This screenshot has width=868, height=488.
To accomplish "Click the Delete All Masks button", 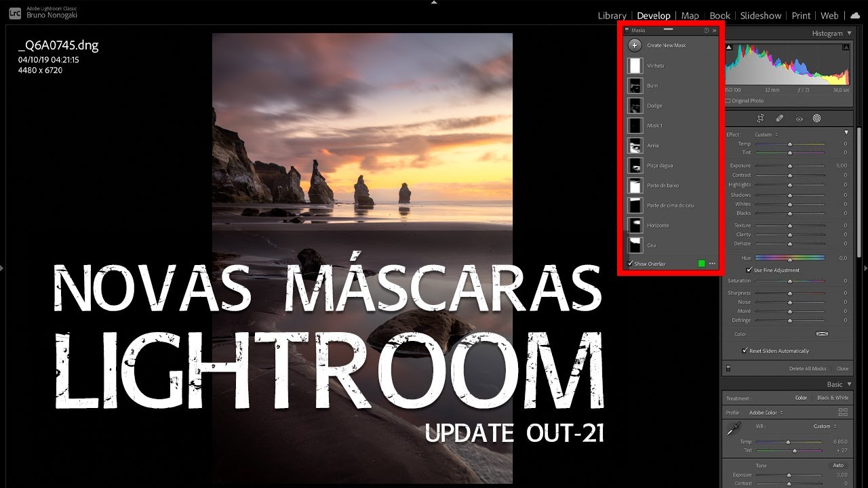I will coord(808,369).
